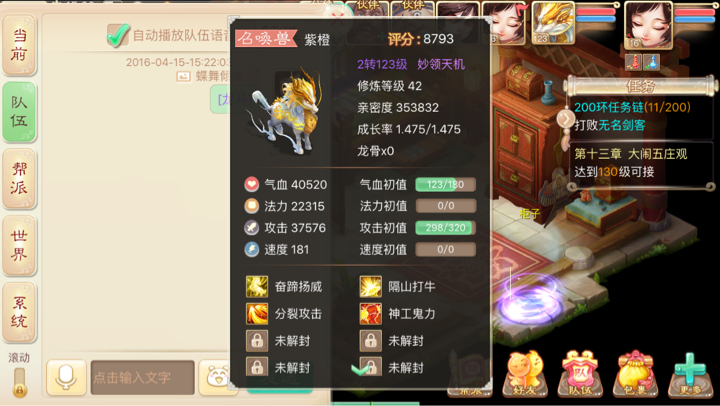Switch to the 当前 chat tab
Screen dimensions: 720x406
(19, 45)
